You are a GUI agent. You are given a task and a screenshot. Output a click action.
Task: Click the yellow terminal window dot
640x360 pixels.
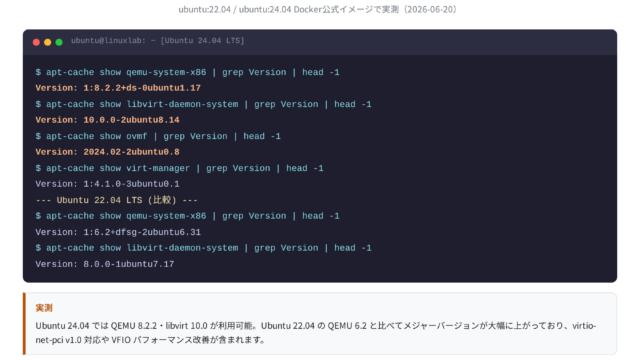click(x=47, y=42)
